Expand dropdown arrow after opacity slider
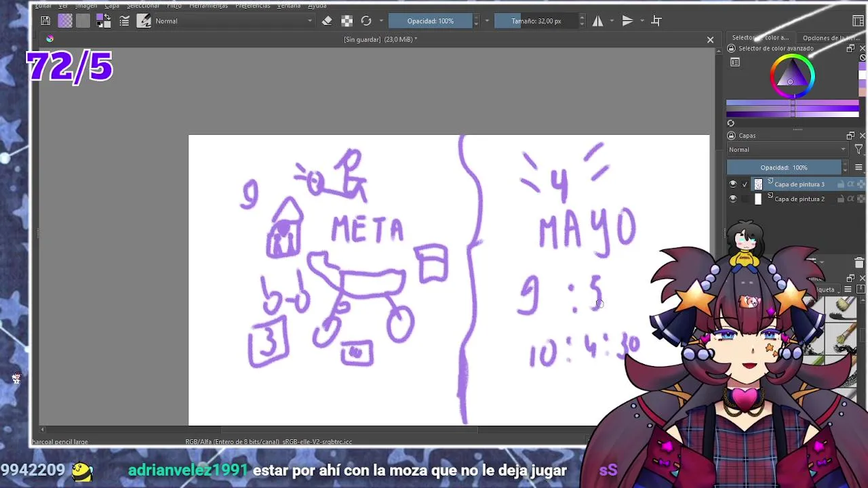The height and width of the screenshot is (488, 868). tap(486, 21)
